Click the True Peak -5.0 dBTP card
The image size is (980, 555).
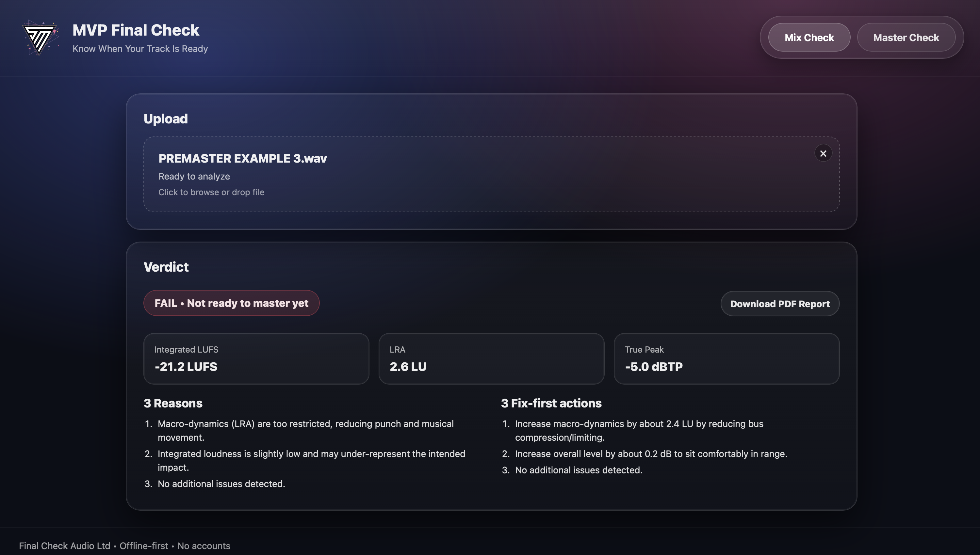726,358
